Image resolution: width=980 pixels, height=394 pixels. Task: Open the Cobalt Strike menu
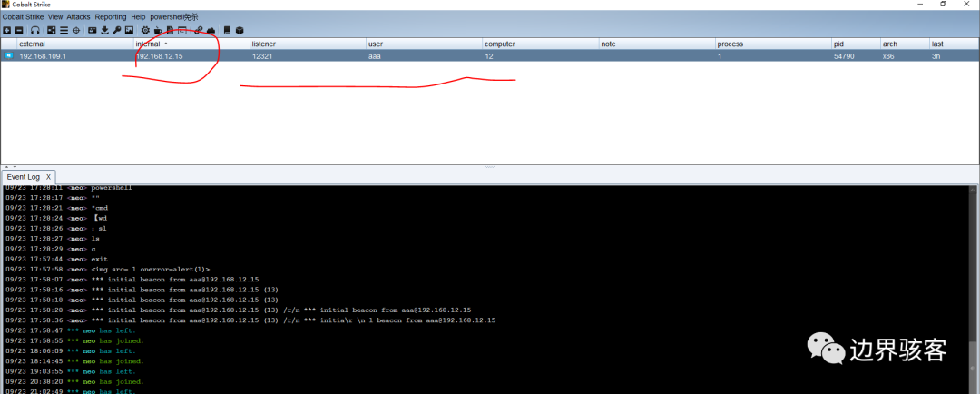(x=23, y=17)
